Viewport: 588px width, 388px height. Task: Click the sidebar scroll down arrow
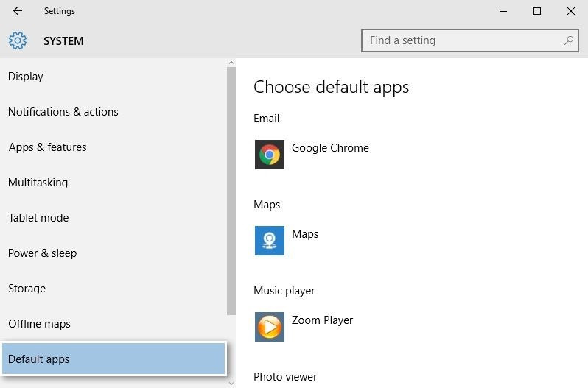tap(231, 382)
